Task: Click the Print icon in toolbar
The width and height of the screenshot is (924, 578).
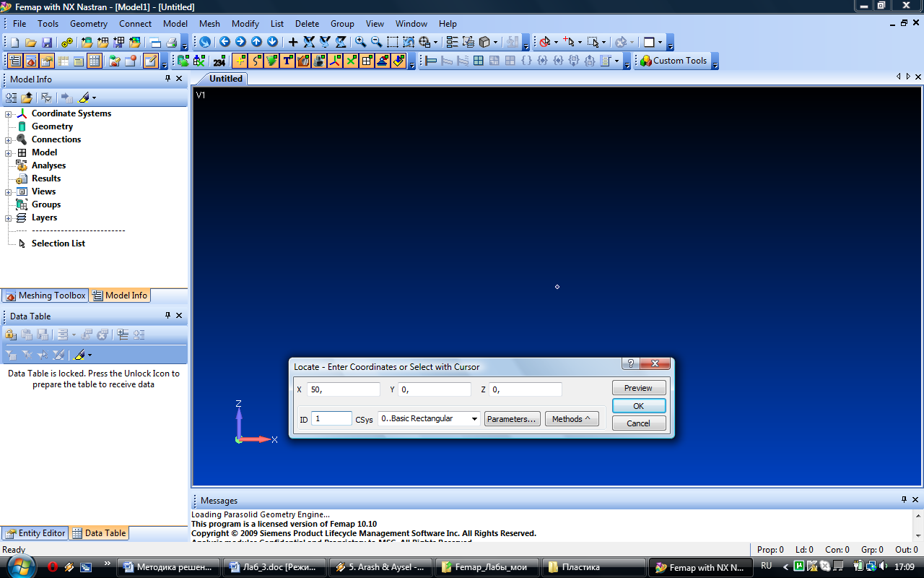Action: pos(171,43)
